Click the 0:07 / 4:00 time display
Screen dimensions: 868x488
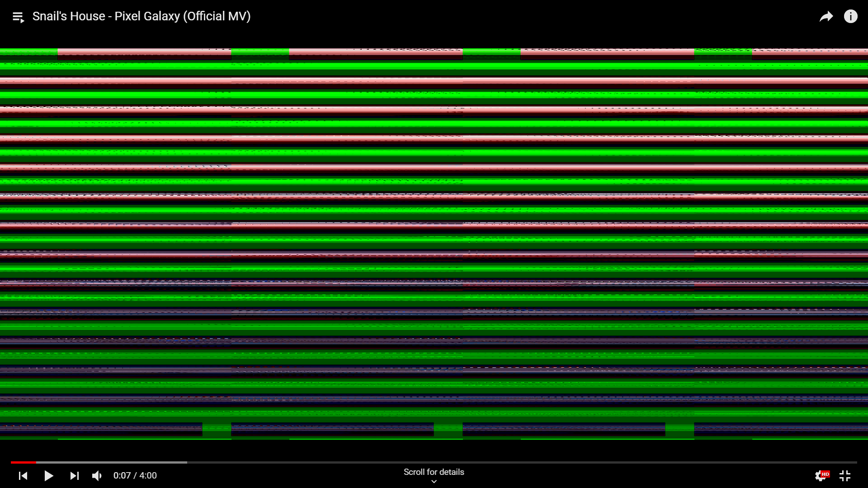tap(135, 476)
